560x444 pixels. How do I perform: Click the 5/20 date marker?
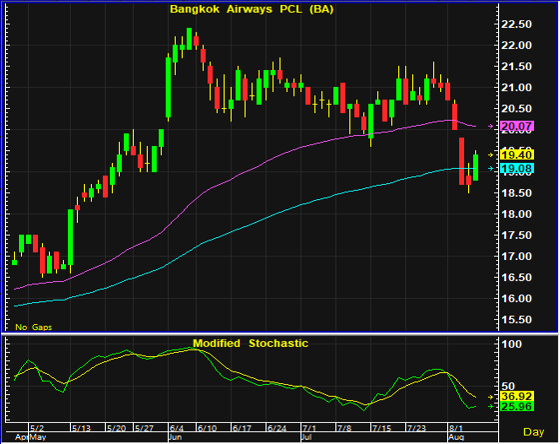coord(116,428)
